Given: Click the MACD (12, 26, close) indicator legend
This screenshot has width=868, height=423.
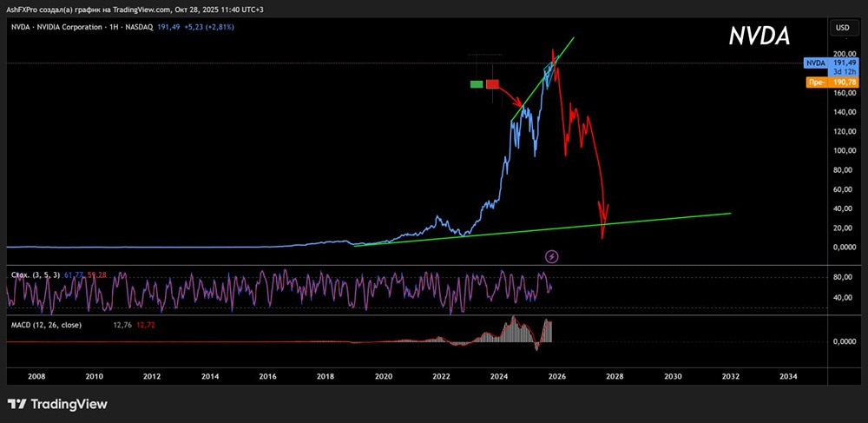Looking at the screenshot, I should click(47, 325).
